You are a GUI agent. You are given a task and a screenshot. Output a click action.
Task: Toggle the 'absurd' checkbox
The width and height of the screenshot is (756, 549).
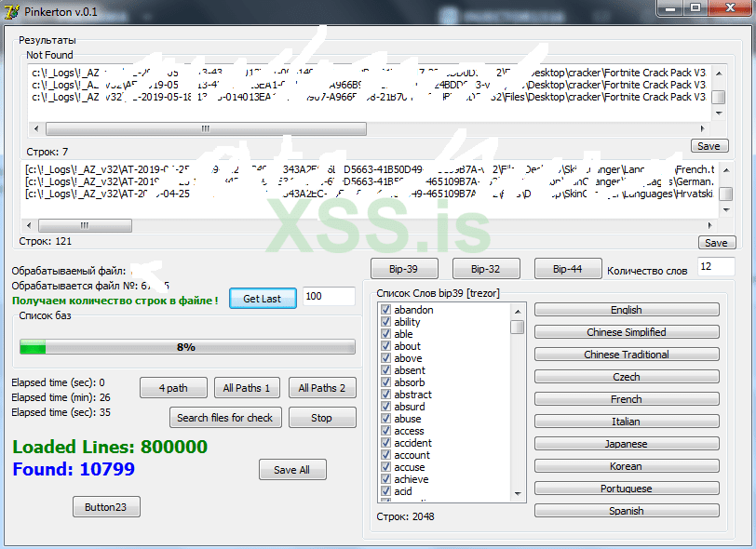(385, 406)
